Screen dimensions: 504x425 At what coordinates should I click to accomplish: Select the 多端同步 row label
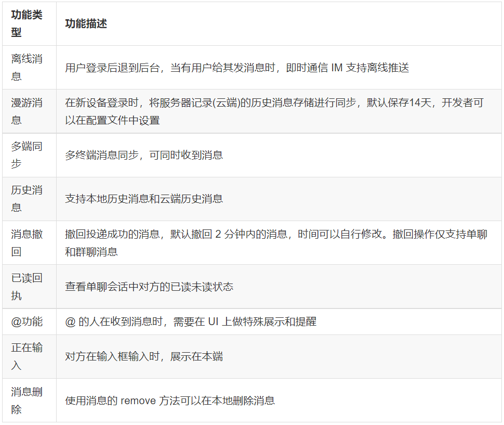click(26, 155)
